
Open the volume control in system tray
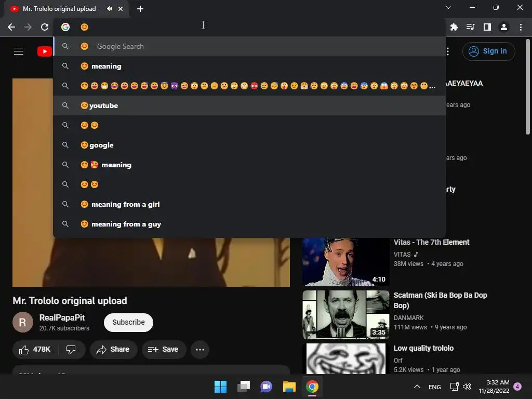(467, 387)
